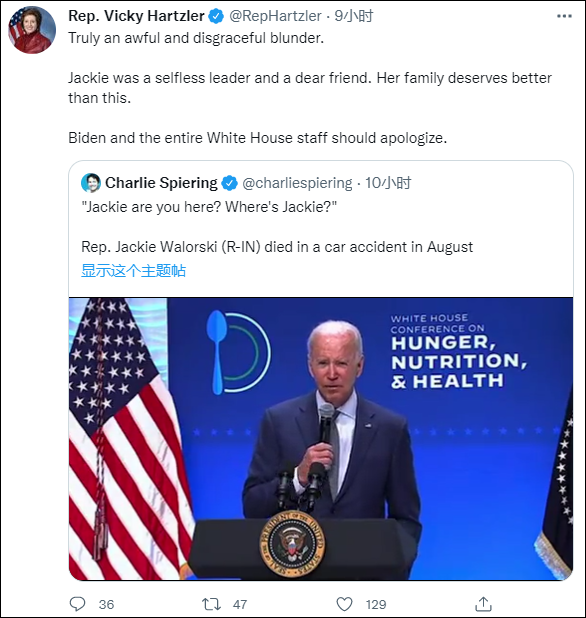The image size is (586, 618).
Task: Click the 显示这个主题帖 show thread link
Action: tap(133, 271)
